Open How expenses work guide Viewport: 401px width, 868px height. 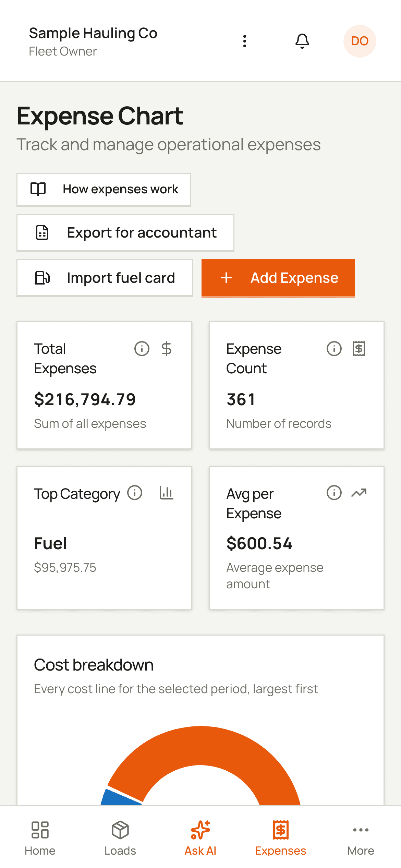104,190
